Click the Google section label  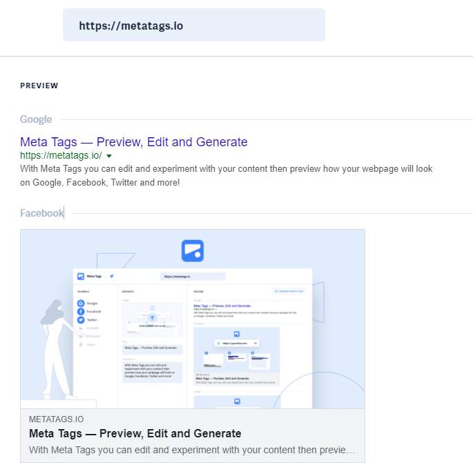point(36,119)
